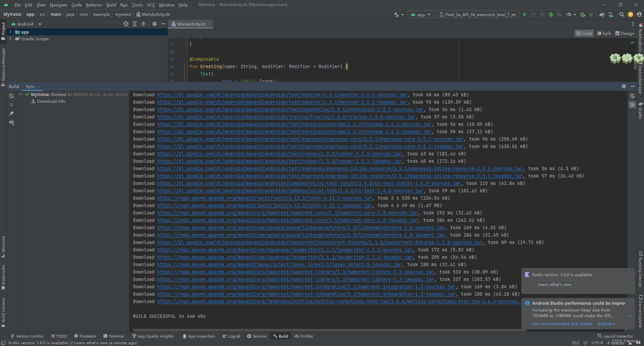Image resolution: width=644 pixels, height=346 pixels.
Task: Click the green Debug app bug icon
Action: (x=551, y=14)
